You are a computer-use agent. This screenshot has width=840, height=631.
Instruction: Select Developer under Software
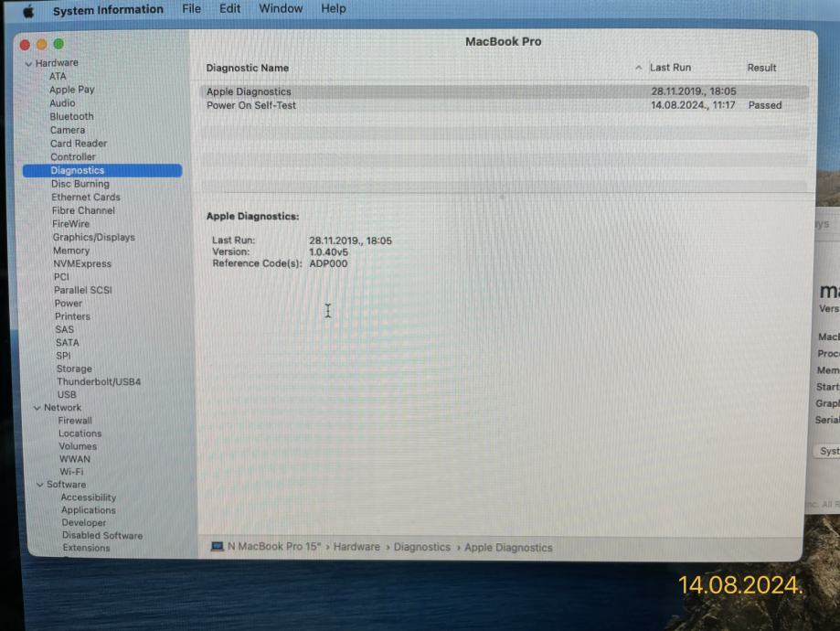coord(83,523)
